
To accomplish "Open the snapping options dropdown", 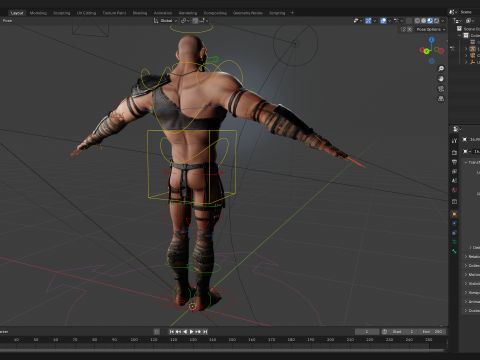I will [204, 21].
